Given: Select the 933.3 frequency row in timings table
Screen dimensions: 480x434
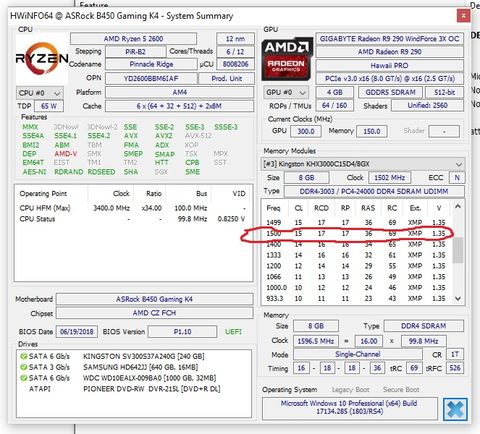Looking at the screenshot, I should tap(357, 298).
